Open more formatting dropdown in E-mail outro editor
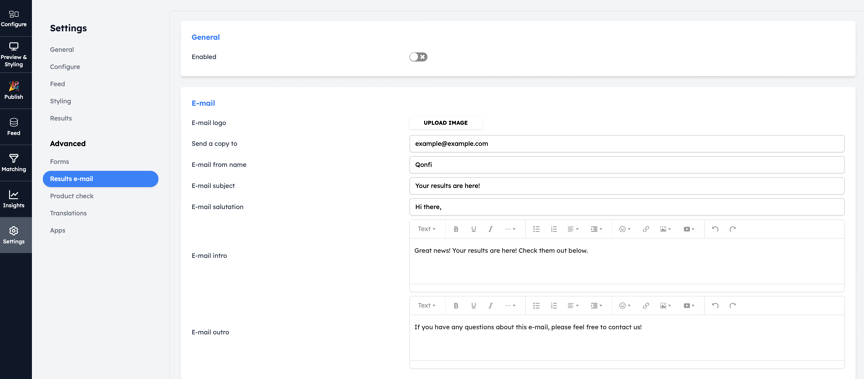 click(x=510, y=306)
